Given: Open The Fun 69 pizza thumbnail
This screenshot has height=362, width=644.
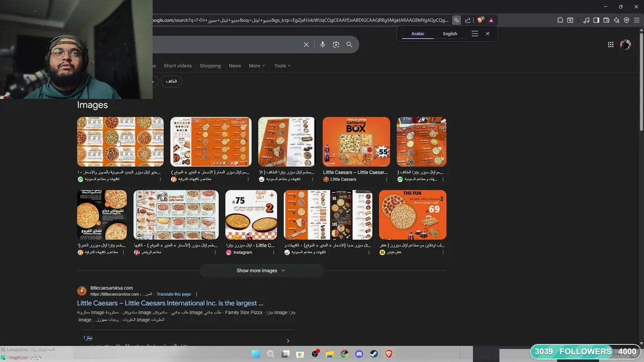Looking at the screenshot, I should [x=413, y=215].
